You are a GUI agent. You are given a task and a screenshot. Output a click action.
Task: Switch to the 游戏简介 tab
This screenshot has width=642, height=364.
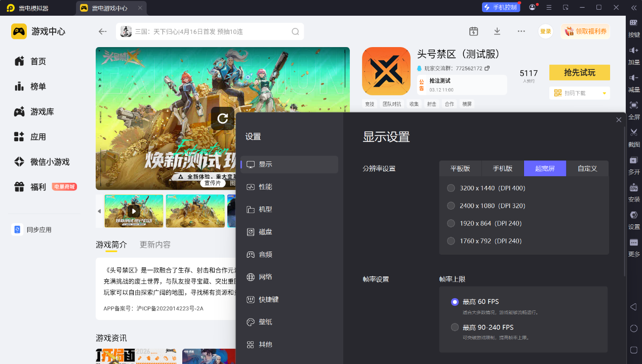point(111,245)
